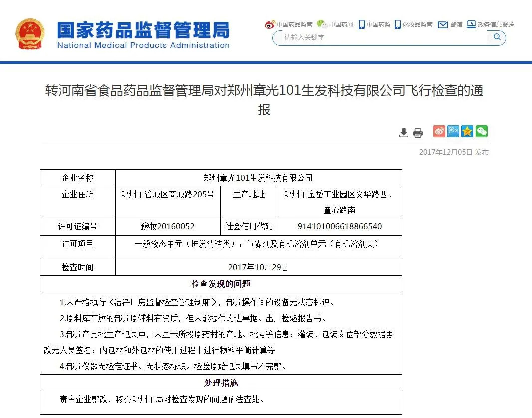
Task: Click the phone icon beside 化妆品监管
Action: pos(398,24)
